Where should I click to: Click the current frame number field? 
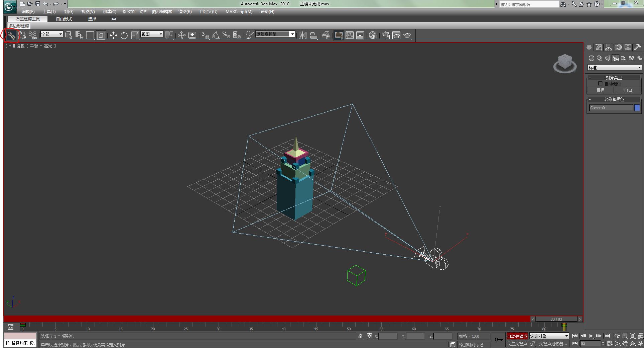click(x=591, y=343)
